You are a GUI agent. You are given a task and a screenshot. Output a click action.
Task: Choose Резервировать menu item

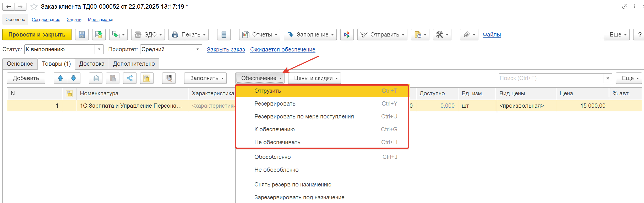(322, 104)
